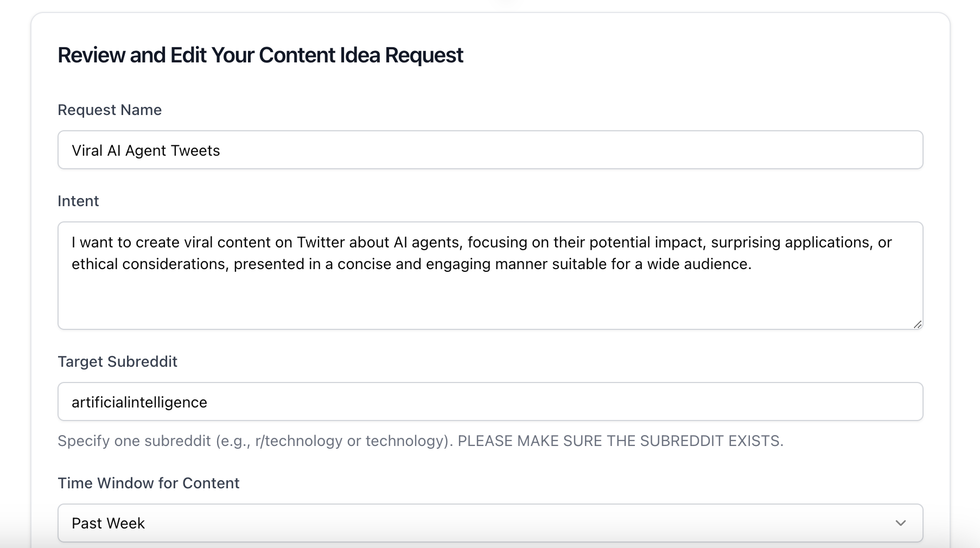Click the "Intent" field label
The width and height of the screenshot is (980, 548).
pyautogui.click(x=78, y=201)
